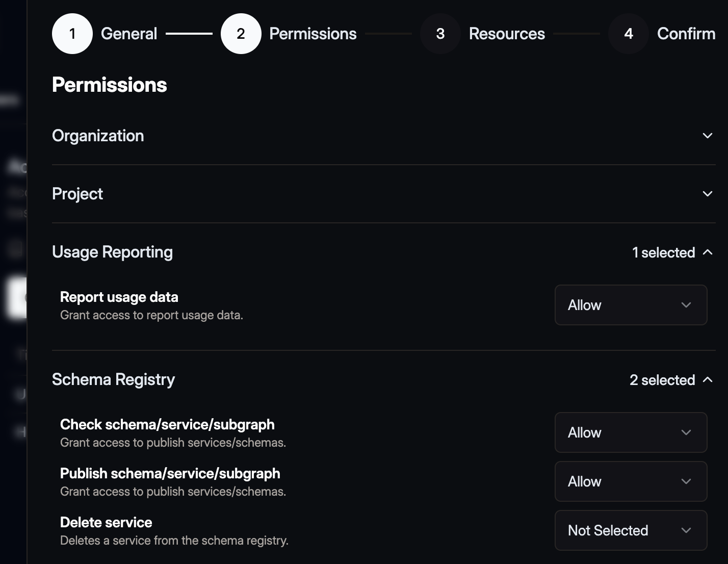
Task: Click the 2 selected label on Schema Registry
Action: [x=662, y=380]
